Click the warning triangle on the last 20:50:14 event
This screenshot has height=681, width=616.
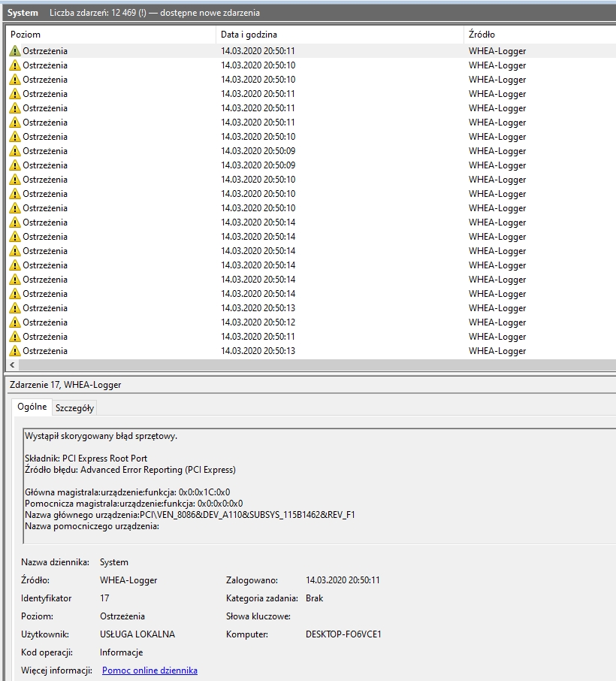(17, 293)
